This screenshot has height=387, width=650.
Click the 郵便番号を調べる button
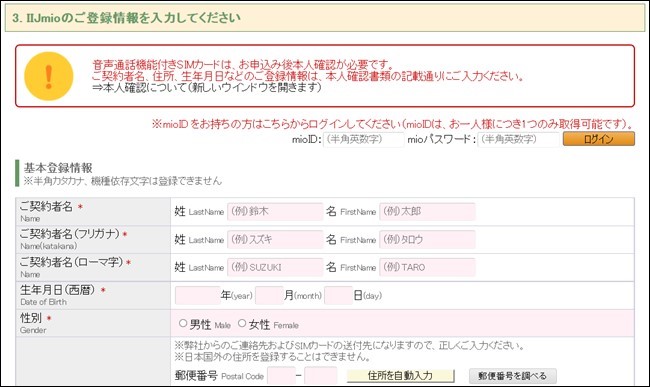(512, 376)
